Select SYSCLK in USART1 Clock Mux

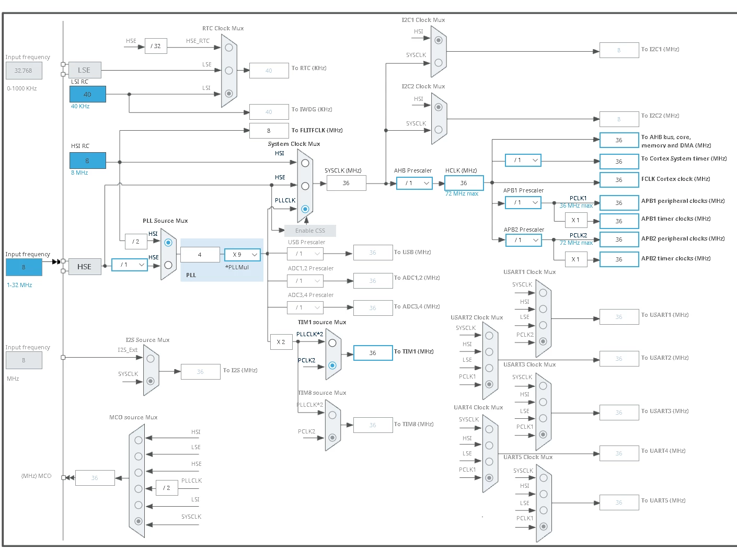tap(543, 293)
